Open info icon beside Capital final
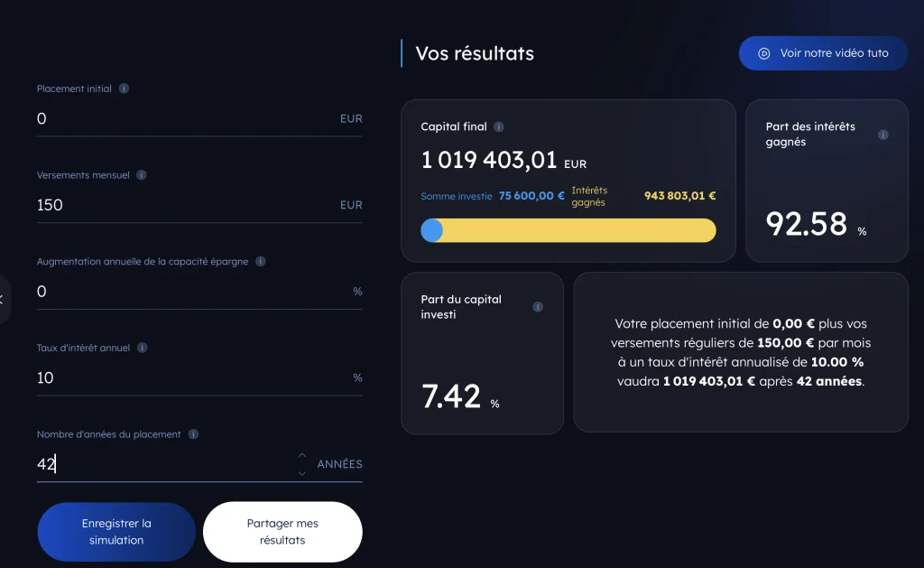This screenshot has width=924, height=568. pos(498,126)
